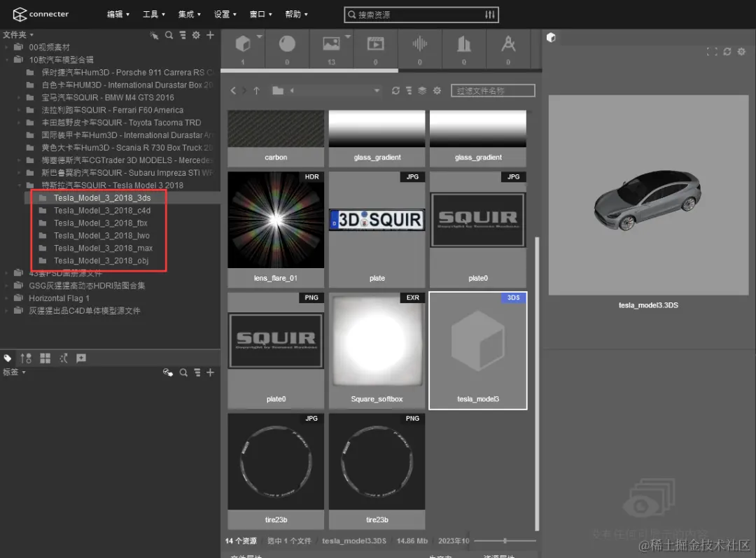Screen dimensions: 756x558
Task: Click the add-comment speech bubble icon
Action: pyautogui.click(x=81, y=358)
